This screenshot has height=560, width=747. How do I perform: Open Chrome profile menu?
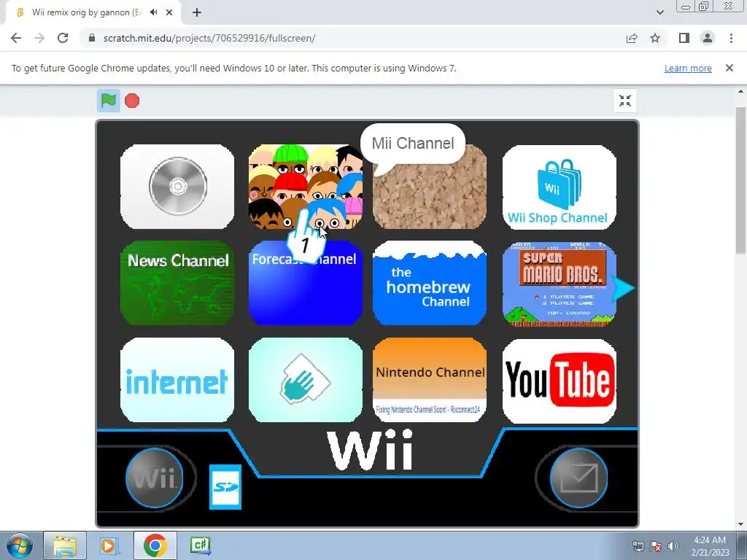pyautogui.click(x=708, y=38)
